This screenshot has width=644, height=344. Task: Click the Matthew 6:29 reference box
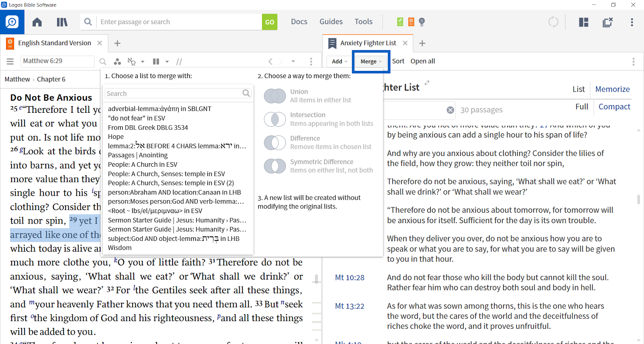[57, 61]
